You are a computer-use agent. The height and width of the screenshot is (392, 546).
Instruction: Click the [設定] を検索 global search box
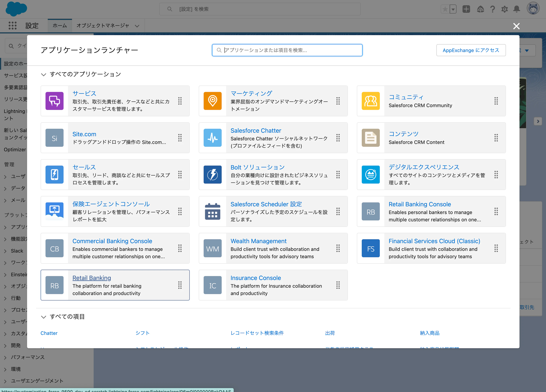tap(260, 9)
